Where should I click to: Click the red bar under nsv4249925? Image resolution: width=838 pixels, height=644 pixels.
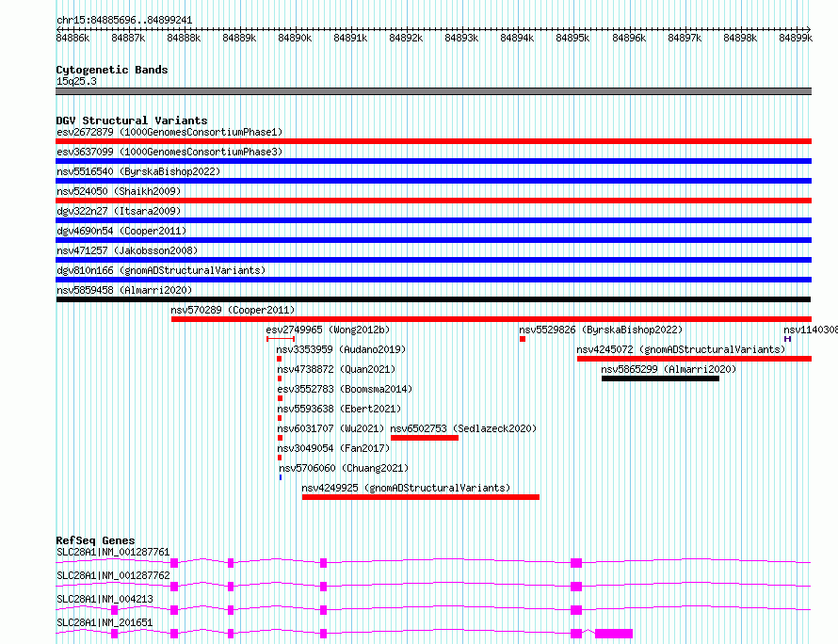(x=421, y=497)
